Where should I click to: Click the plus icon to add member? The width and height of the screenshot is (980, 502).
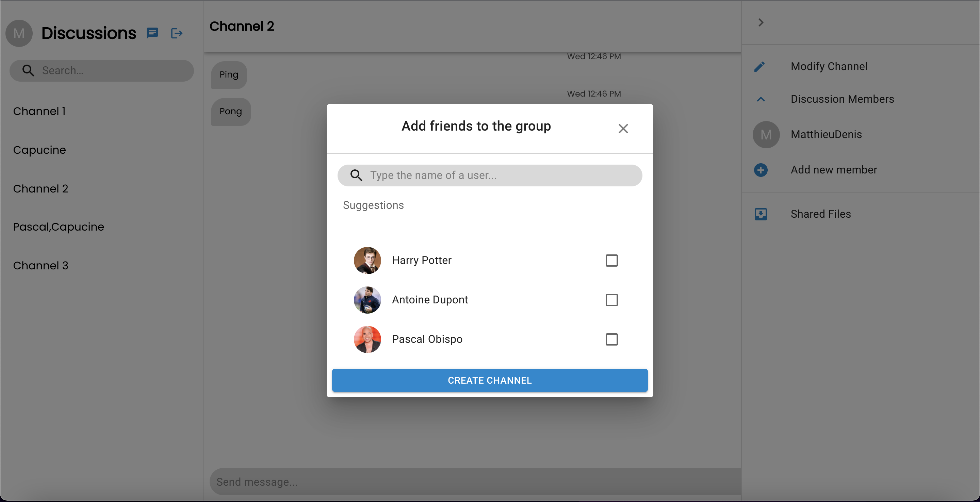(x=761, y=170)
